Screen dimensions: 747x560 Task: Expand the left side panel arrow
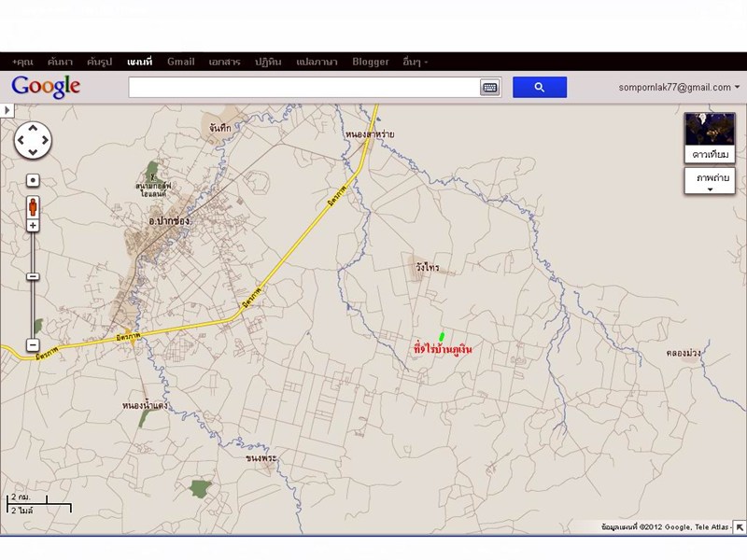pos(7,110)
